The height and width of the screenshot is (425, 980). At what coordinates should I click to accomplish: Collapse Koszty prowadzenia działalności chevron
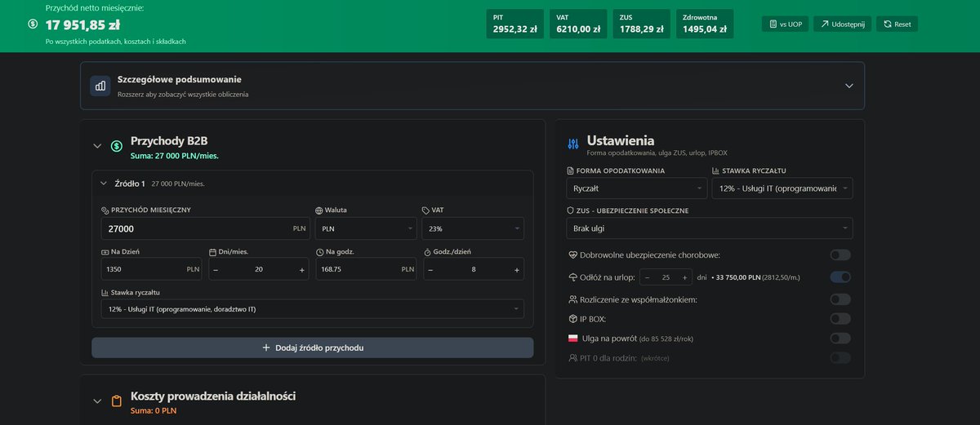97,401
